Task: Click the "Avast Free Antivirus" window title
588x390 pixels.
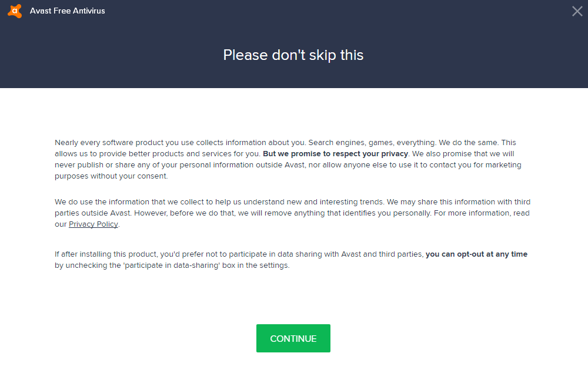Action: [x=68, y=11]
